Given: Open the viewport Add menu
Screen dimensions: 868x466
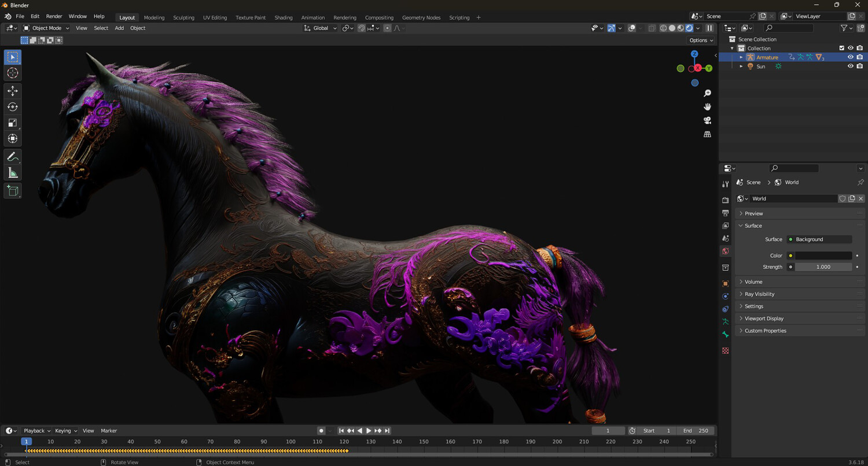Looking at the screenshot, I should (x=119, y=28).
